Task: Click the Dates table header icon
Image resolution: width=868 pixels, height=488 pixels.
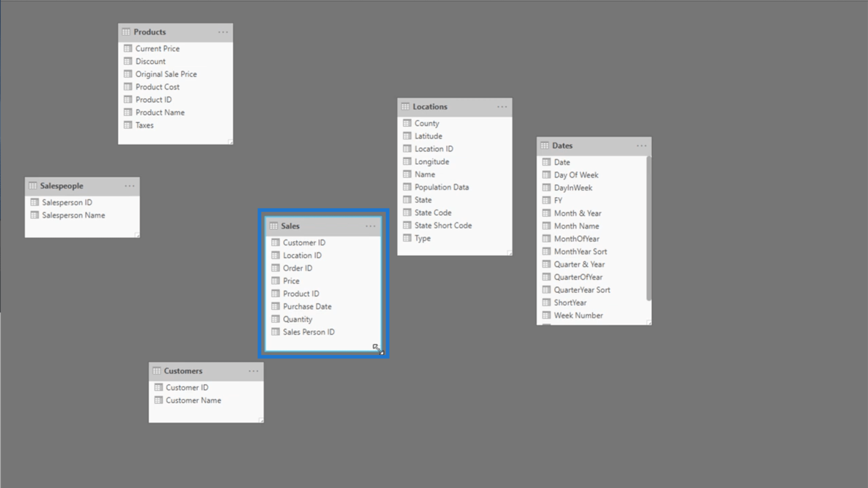Action: 545,146
